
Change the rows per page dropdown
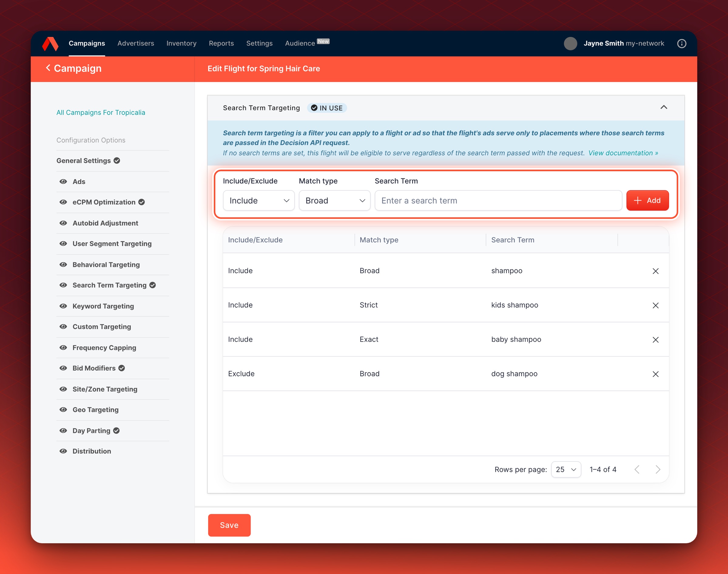point(566,469)
